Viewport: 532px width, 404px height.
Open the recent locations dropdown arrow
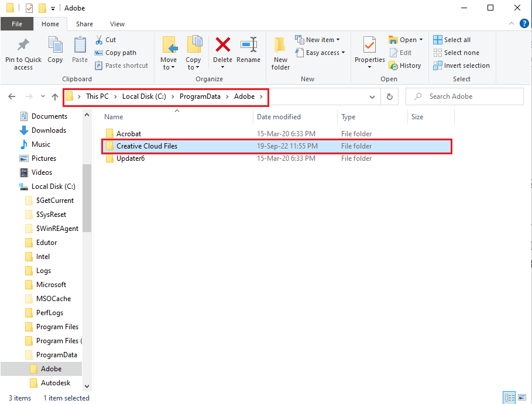pyautogui.click(x=43, y=96)
